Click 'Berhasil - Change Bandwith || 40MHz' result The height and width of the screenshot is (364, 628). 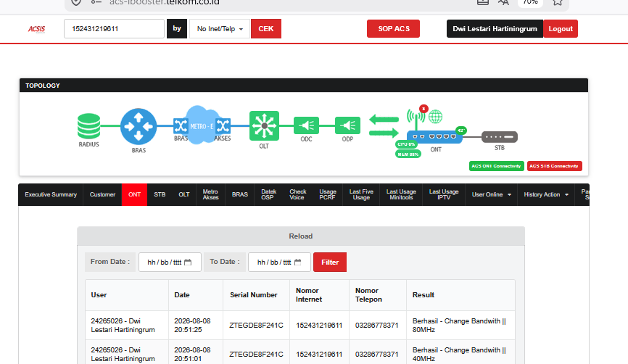coord(459,355)
